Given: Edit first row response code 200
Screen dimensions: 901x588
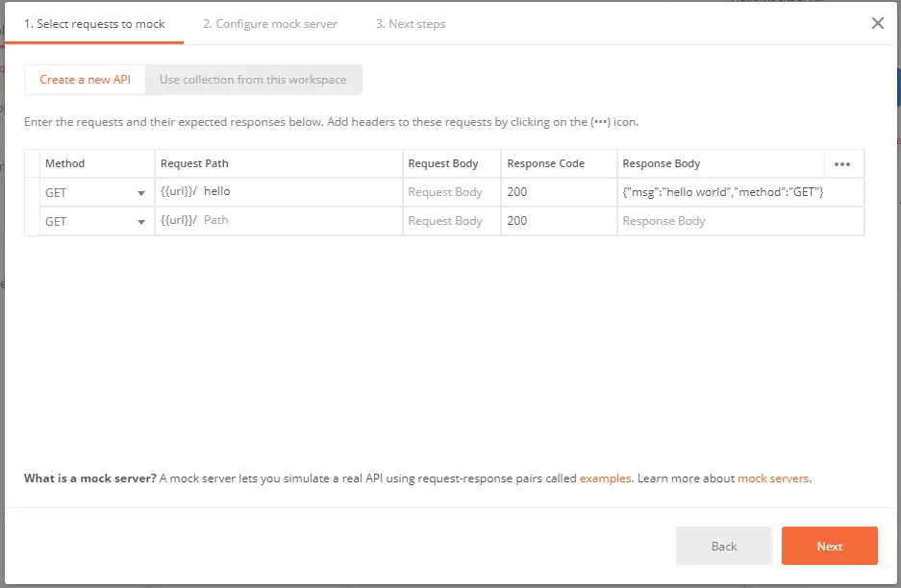Looking at the screenshot, I should point(558,192).
